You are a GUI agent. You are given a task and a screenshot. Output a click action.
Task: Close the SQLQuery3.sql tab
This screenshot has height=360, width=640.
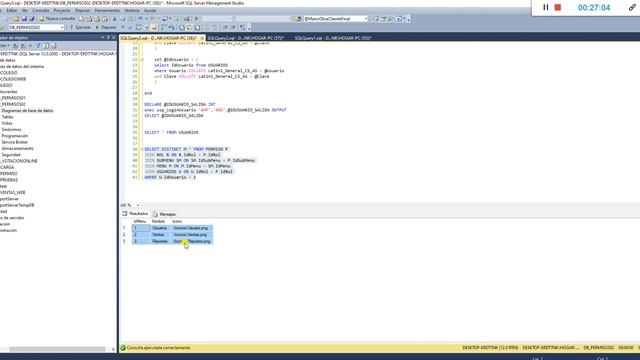pos(202,38)
